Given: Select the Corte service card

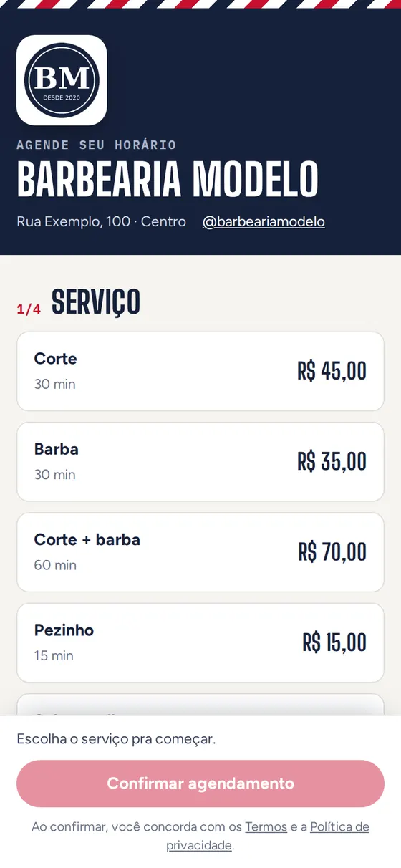Looking at the screenshot, I should (x=200, y=371).
